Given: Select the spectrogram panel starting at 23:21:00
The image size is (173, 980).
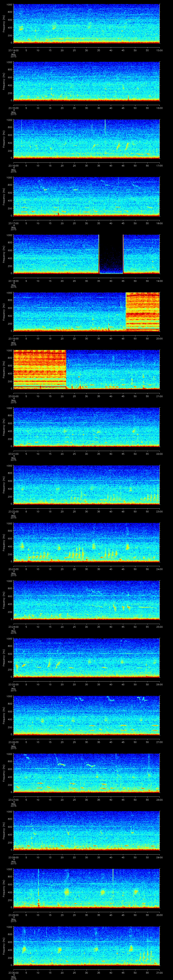Looking at the screenshot, I should [86, 427].
